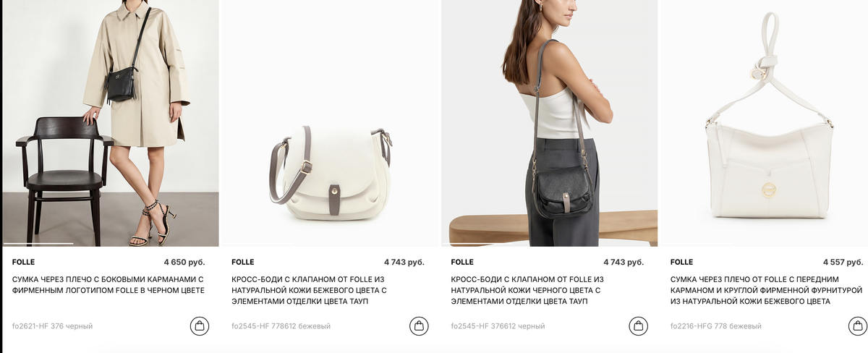Click FOLLE brand of beige flap crossbody

[x=242, y=262]
